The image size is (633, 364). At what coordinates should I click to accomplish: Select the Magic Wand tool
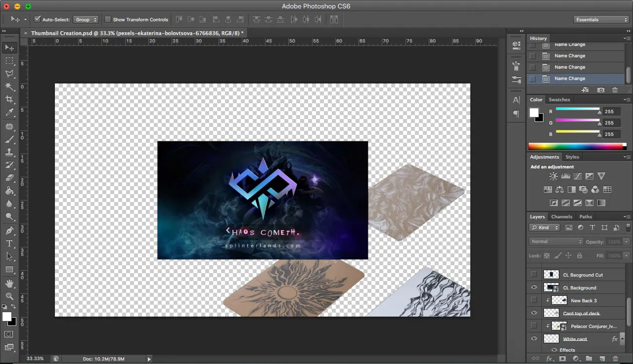coord(9,86)
